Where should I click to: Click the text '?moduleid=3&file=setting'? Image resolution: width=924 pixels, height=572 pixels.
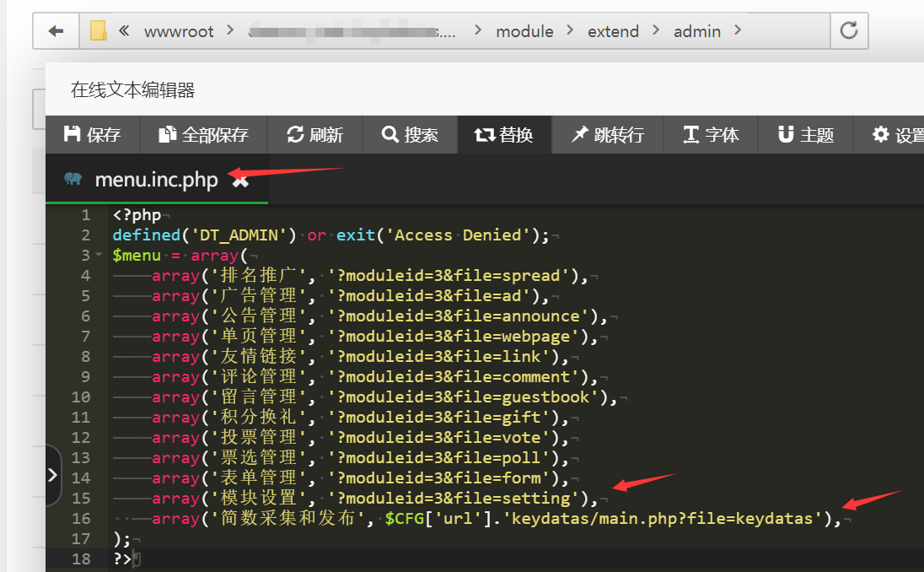[x=454, y=499]
